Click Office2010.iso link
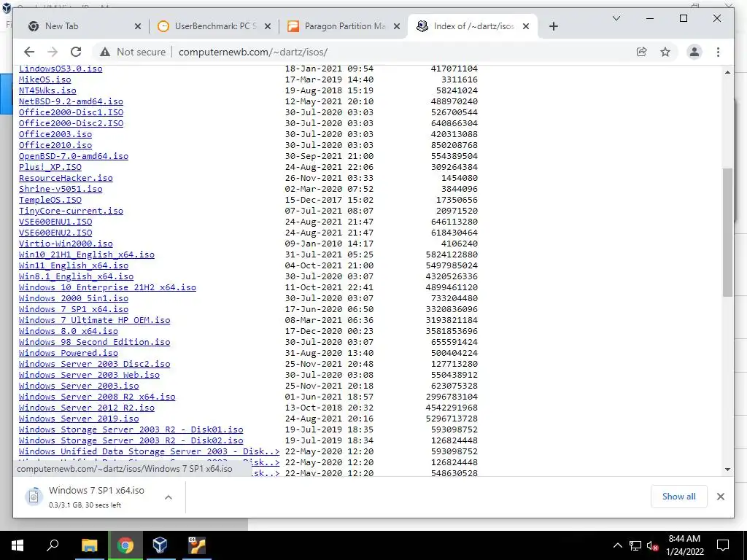The height and width of the screenshot is (560, 747). [55, 145]
